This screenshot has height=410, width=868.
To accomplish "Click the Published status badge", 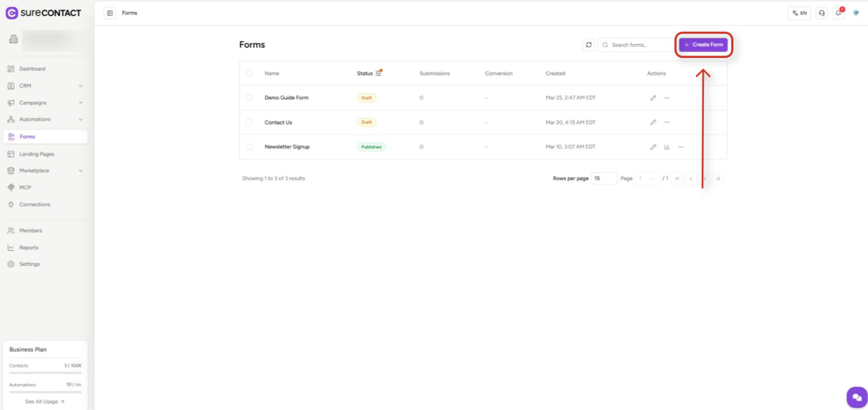I will [x=371, y=147].
